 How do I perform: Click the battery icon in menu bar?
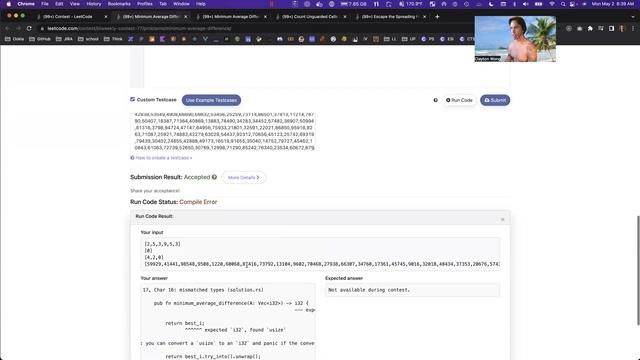[538, 4]
